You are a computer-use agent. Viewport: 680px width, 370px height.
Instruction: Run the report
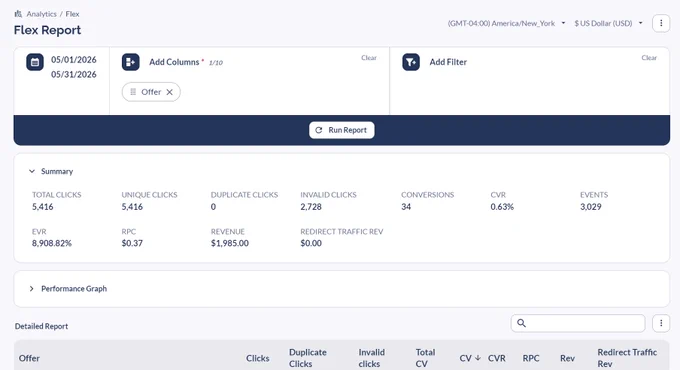click(342, 130)
